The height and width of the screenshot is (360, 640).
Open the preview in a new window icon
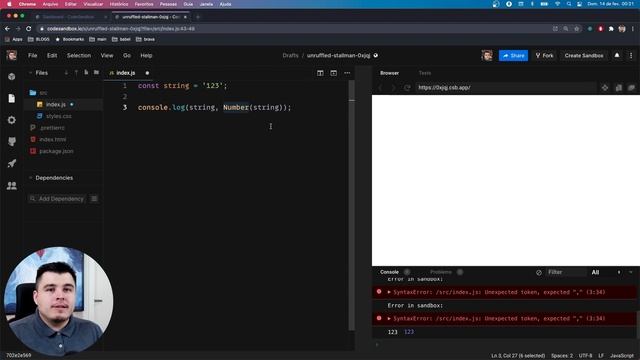pos(631,87)
